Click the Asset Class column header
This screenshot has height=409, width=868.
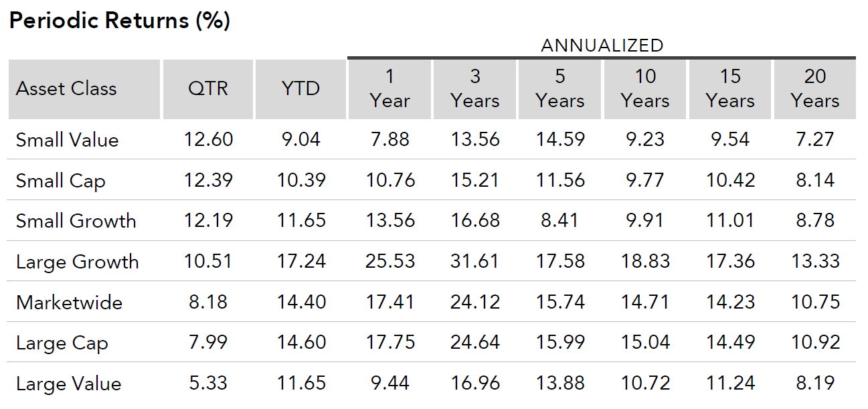point(66,88)
